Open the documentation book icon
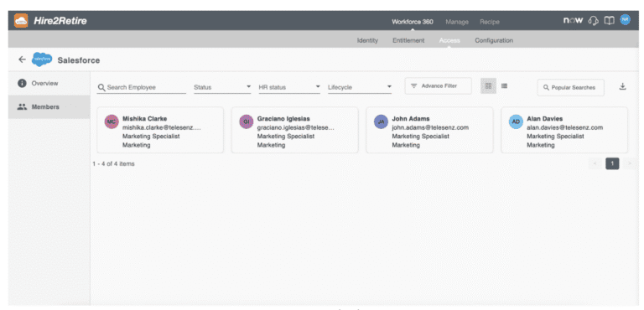Screen dimensions: 644x310 pyautogui.click(x=610, y=21)
